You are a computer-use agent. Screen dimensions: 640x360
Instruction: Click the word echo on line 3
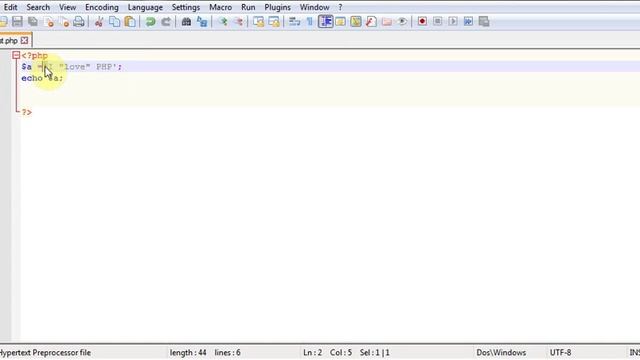point(32,78)
